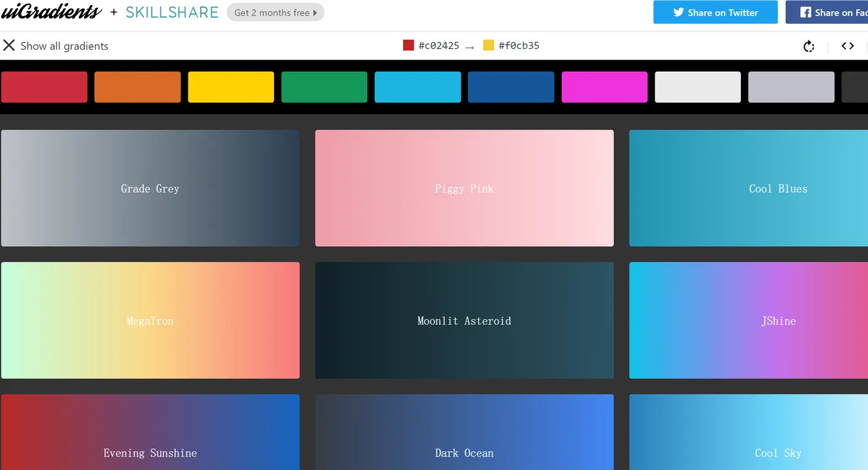Viewport: 868px width, 470px height.
Task: Click the #f0cb35 yellow color square
Action: point(489,45)
